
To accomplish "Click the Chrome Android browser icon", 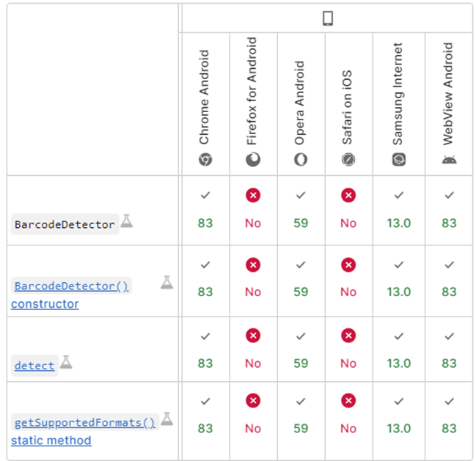I will click(x=205, y=159).
